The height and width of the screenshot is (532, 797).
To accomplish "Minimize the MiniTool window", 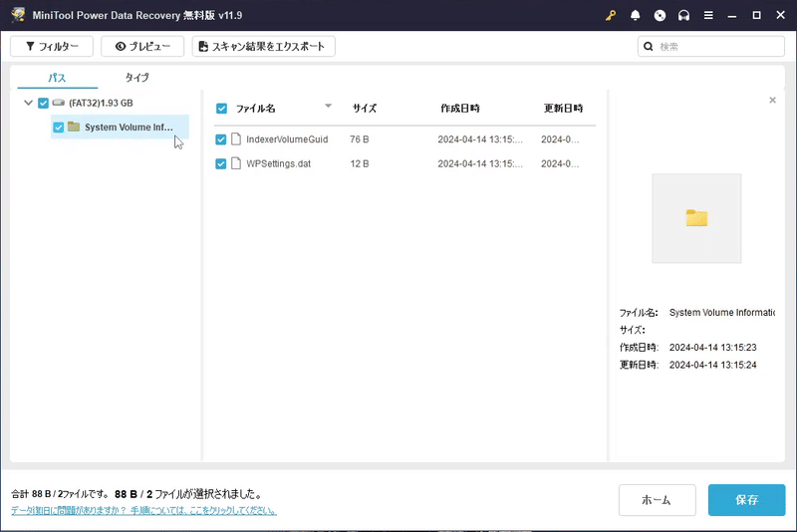I will coord(732,15).
